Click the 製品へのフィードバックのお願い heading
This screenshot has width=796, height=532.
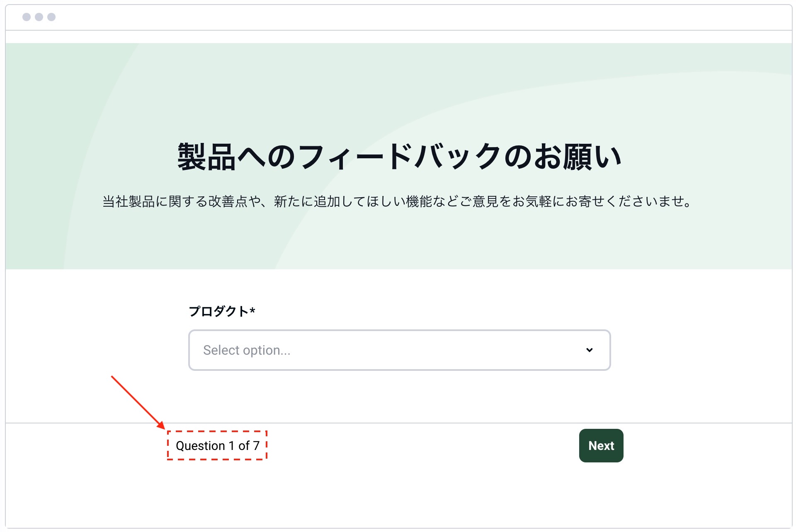[399, 157]
